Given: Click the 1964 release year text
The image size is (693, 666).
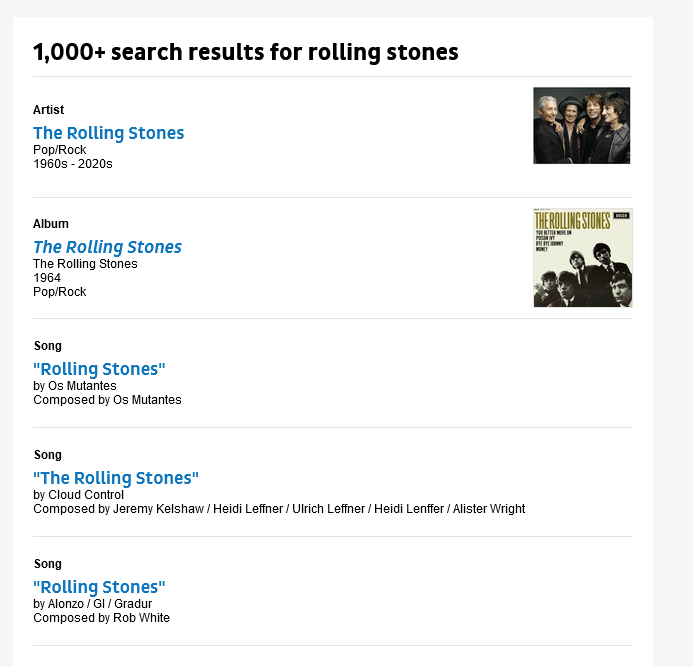Looking at the screenshot, I should coord(47,278).
